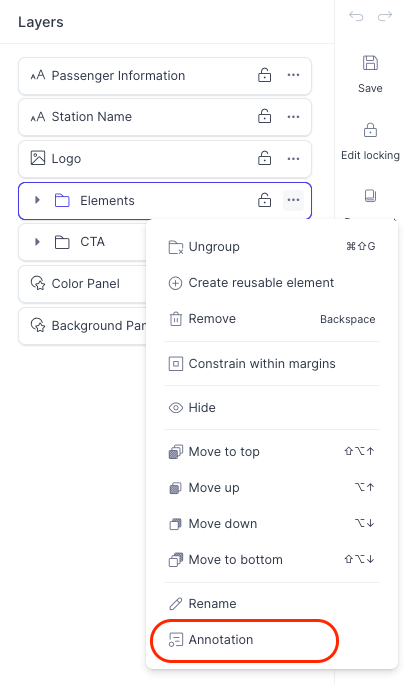Toggle the lock on the Station Name layer
The image size is (405, 684).
pyautogui.click(x=264, y=116)
